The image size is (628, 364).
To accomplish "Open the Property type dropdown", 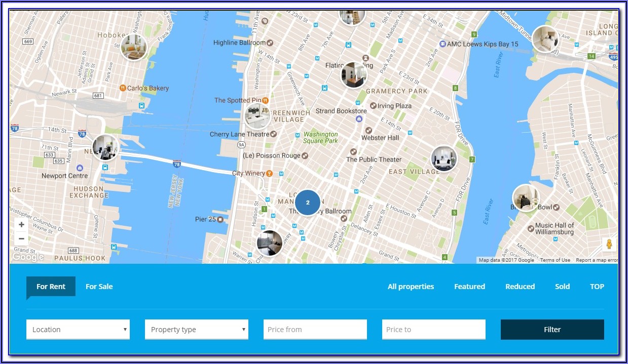I will tap(197, 330).
